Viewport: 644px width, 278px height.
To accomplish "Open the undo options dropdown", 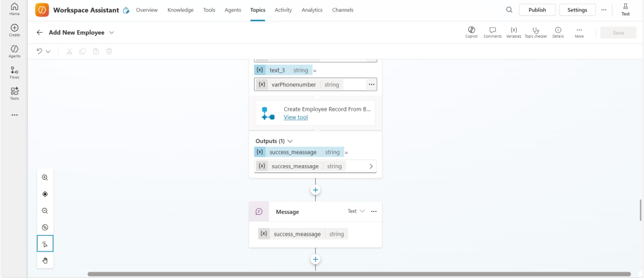I will (48, 52).
